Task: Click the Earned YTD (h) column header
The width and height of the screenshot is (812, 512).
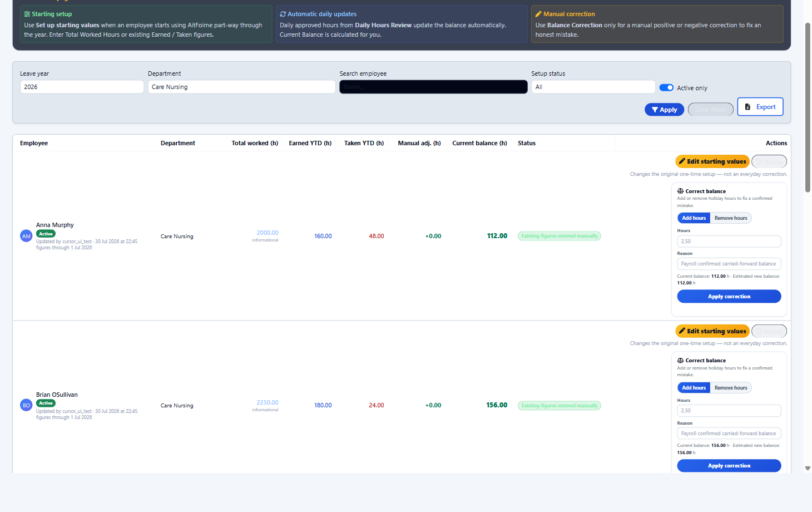Action: coord(310,143)
